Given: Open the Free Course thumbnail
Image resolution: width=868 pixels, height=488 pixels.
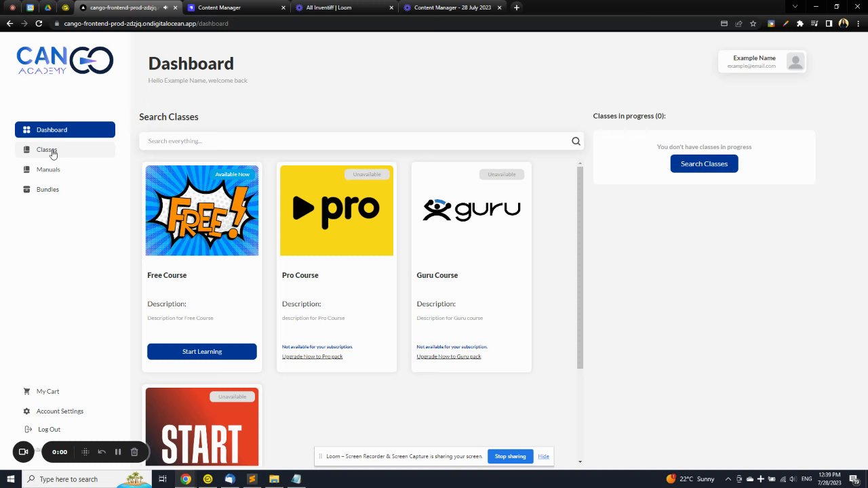Looking at the screenshot, I should [x=202, y=210].
